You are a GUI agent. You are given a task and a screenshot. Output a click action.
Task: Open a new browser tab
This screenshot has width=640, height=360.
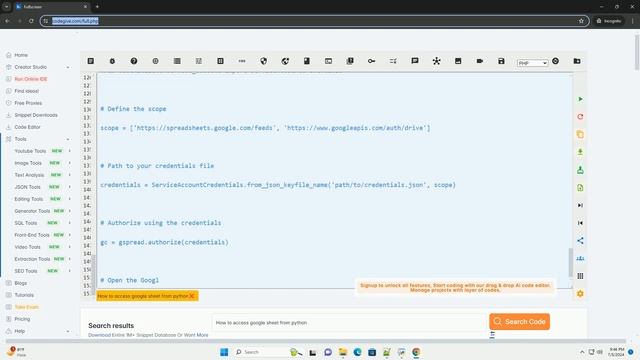pyautogui.click(x=97, y=7)
